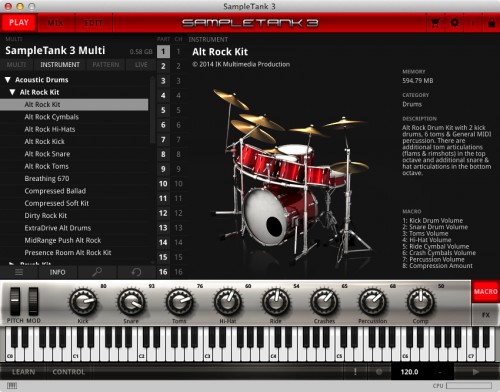The image size is (500, 392).
Task: Start playback with the play arrow
Action: tap(476, 372)
